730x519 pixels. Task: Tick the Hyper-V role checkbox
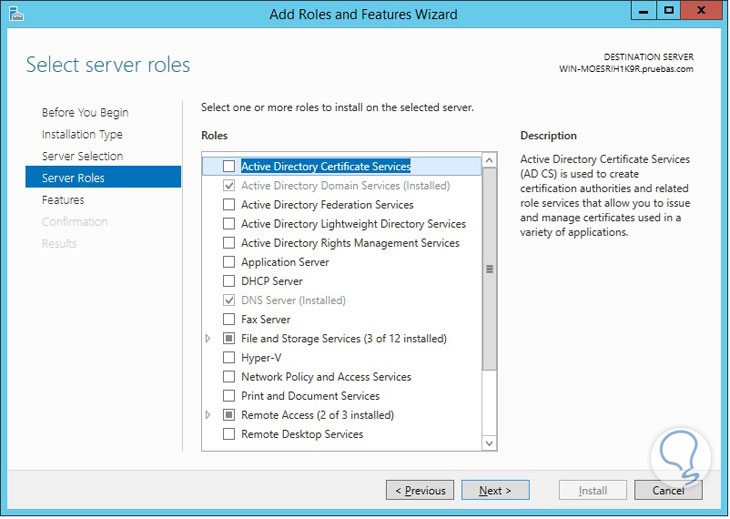pos(229,358)
